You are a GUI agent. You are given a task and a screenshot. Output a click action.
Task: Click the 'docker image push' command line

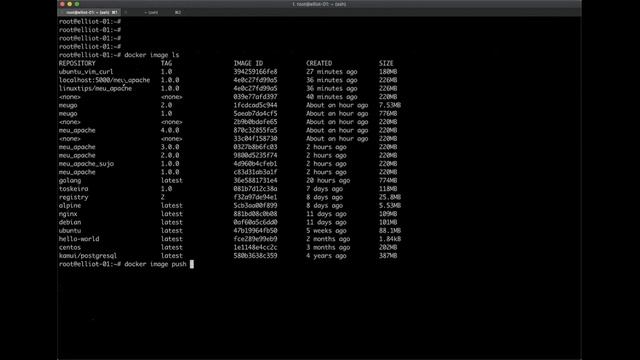(x=155, y=264)
